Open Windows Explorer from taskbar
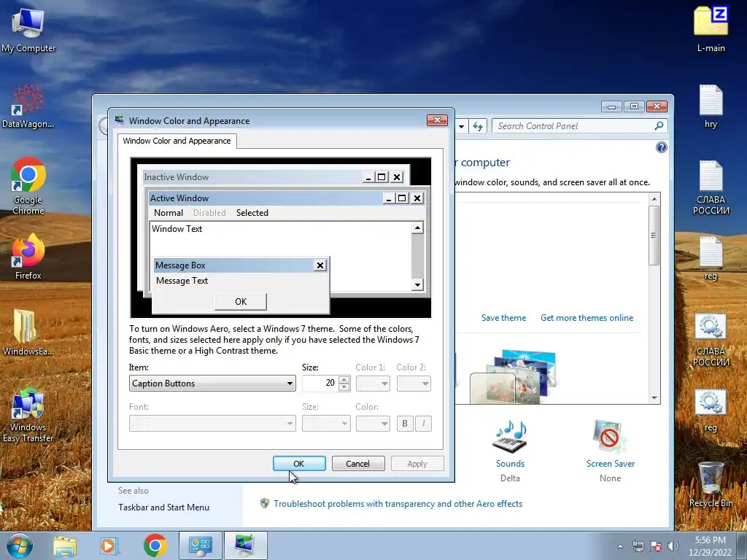 (x=65, y=545)
